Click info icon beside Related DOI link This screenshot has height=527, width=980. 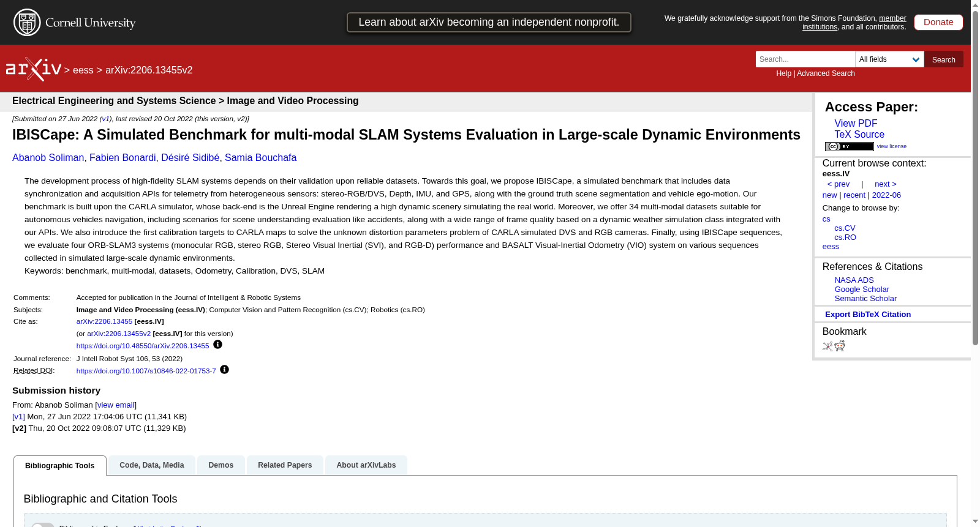pos(224,370)
